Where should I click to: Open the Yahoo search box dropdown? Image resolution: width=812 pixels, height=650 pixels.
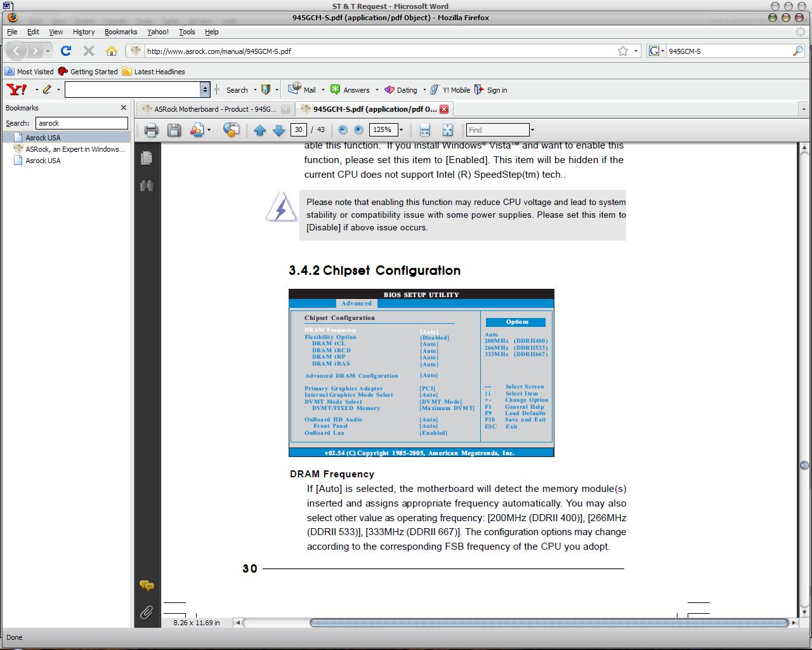205,90
